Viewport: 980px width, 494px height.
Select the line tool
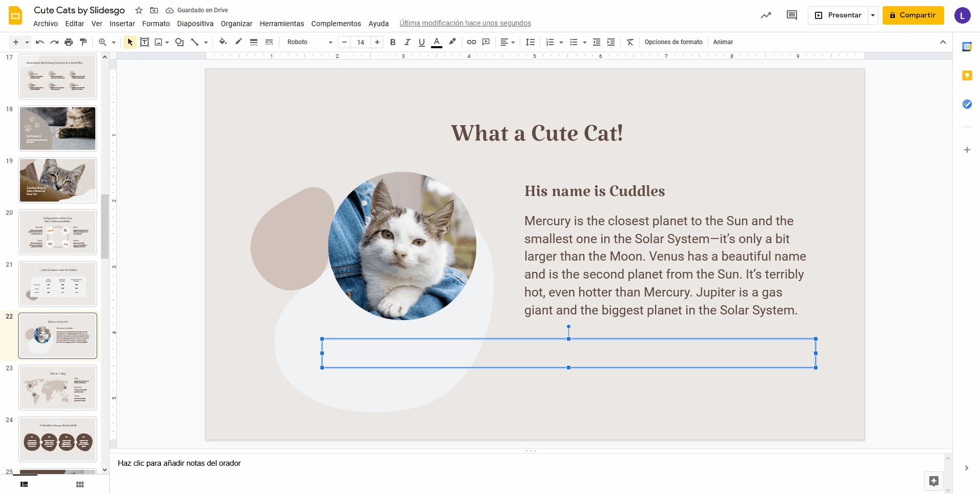coord(195,42)
